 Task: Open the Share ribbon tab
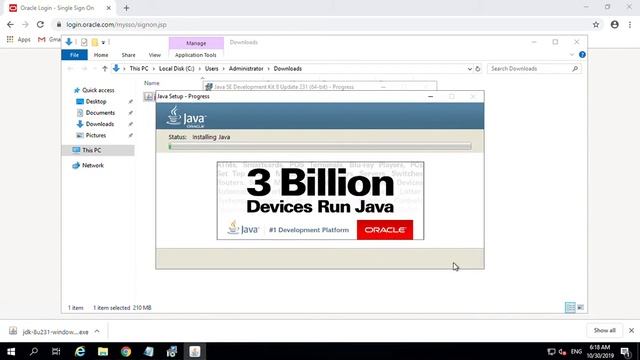click(128, 55)
